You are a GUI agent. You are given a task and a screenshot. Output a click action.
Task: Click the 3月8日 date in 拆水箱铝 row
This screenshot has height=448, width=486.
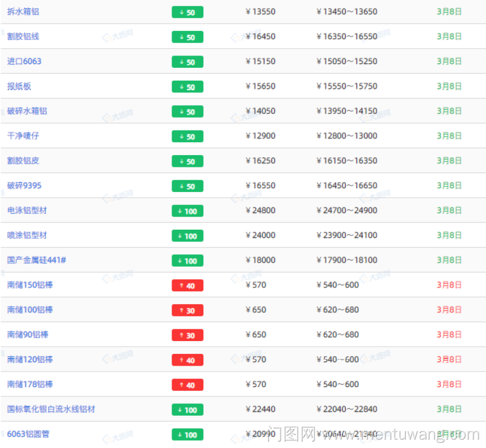click(449, 12)
